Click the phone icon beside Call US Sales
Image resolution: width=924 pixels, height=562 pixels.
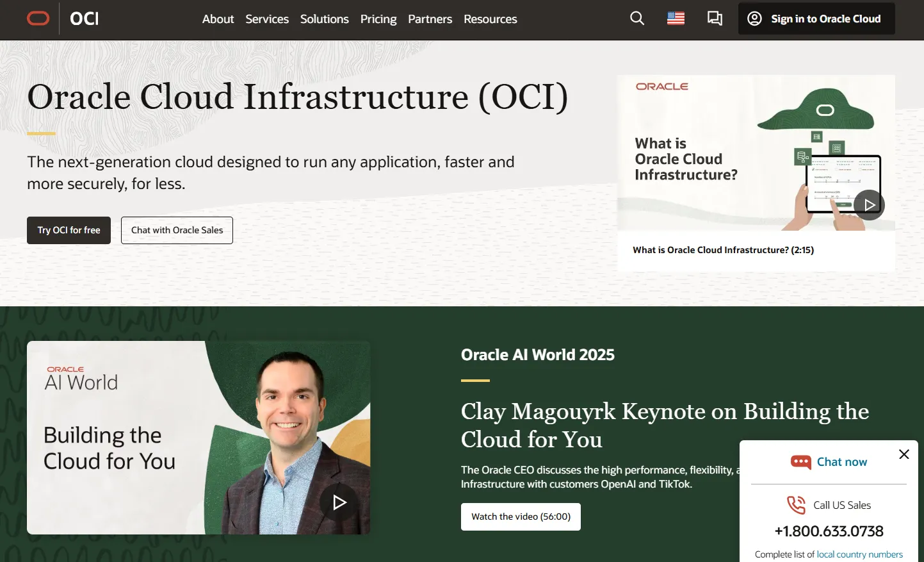point(796,505)
